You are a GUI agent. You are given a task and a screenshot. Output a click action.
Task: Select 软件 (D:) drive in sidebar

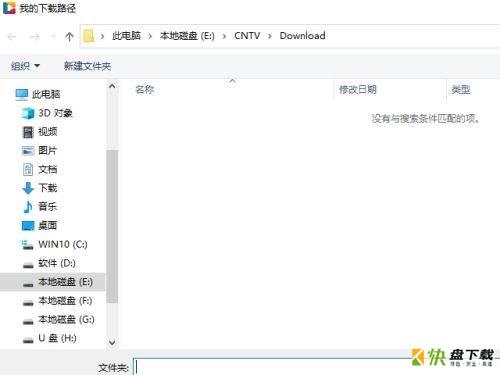49,263
